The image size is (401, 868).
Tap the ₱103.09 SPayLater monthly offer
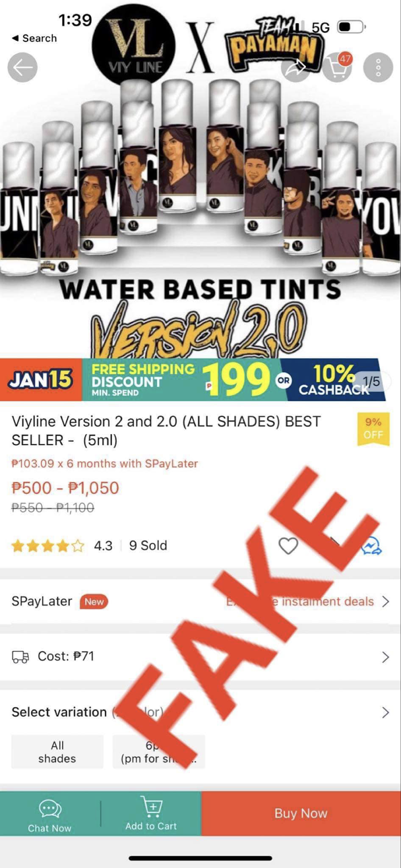[x=105, y=464]
